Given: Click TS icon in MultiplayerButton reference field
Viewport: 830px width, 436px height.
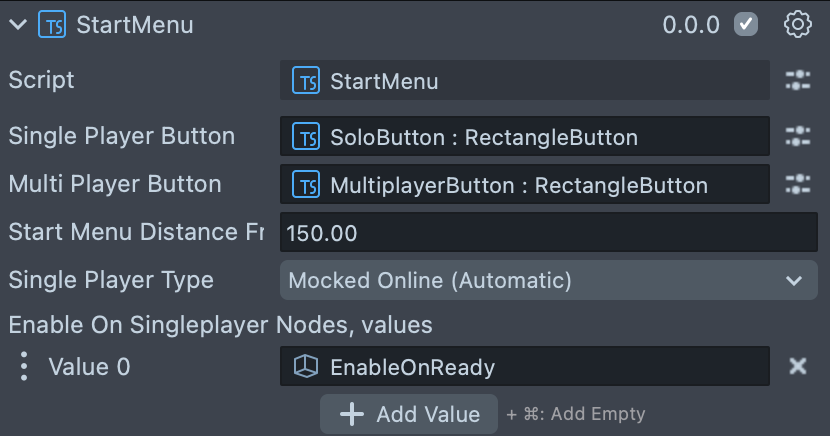Looking at the screenshot, I should 305,185.
